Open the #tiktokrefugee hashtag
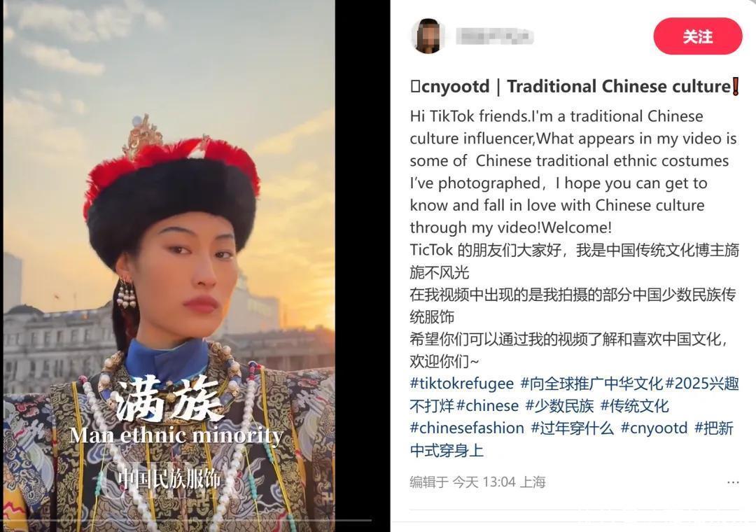 462,384
